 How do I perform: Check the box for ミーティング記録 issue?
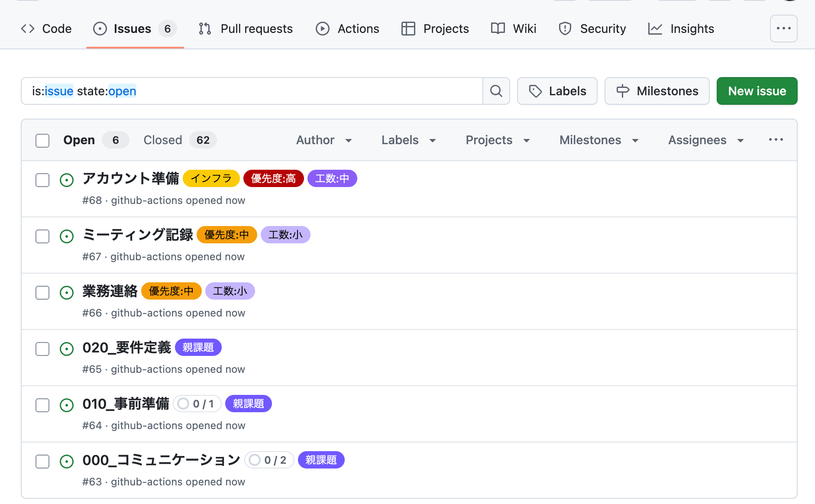42,236
